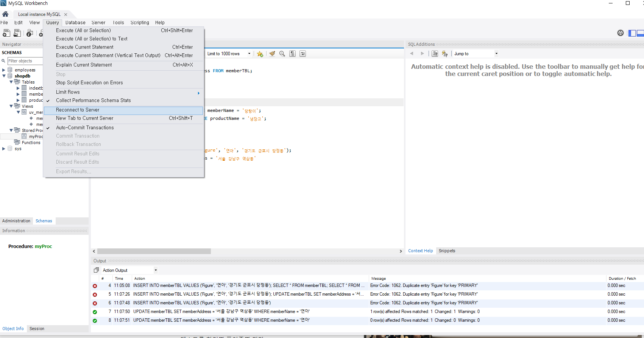
Task: Open the object inspector icon
Action: [x=30, y=33]
